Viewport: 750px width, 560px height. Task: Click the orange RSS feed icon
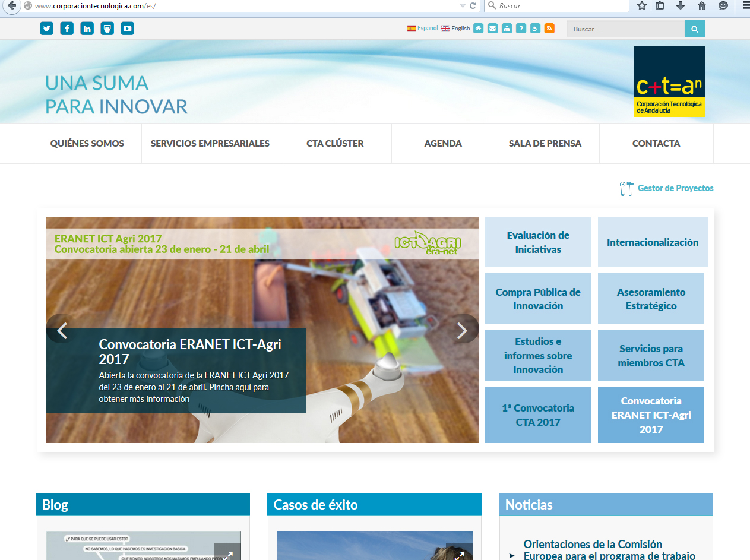(549, 28)
